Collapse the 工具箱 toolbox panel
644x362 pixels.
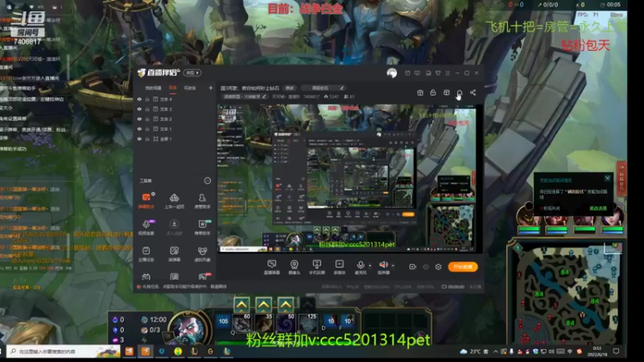(208, 180)
